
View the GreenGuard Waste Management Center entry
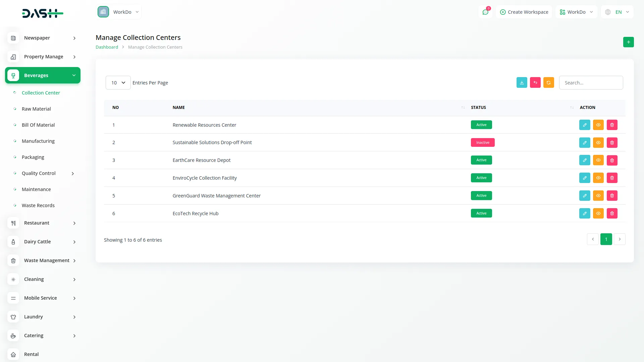point(598,196)
